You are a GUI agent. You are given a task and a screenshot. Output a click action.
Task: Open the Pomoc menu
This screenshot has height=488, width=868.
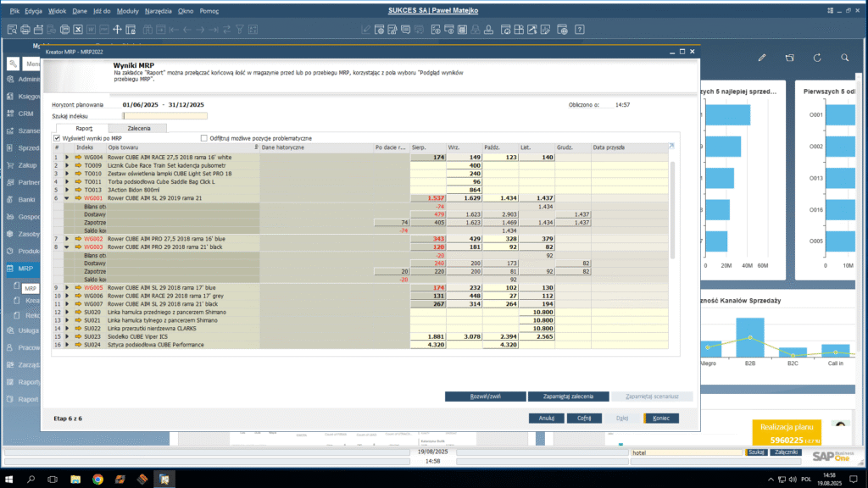[209, 11]
